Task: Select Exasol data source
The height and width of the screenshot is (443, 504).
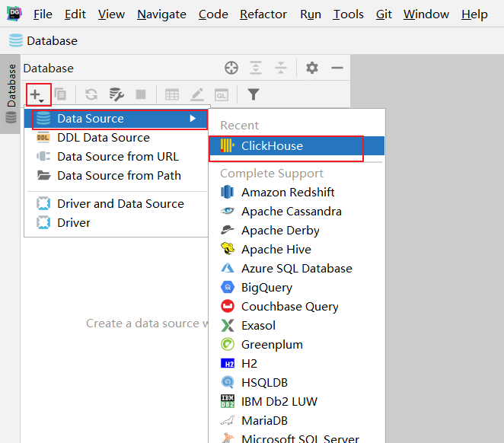Action: (297, 326)
